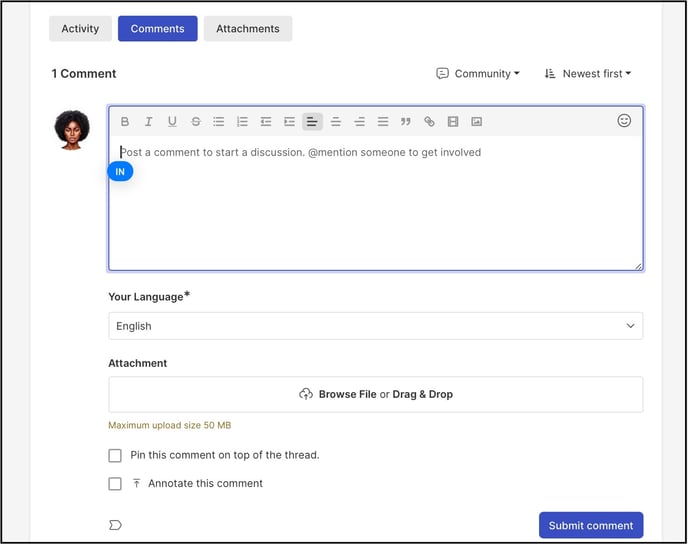The image size is (688, 545).
Task: Insert a hyperlink into the comment
Action: coord(429,122)
